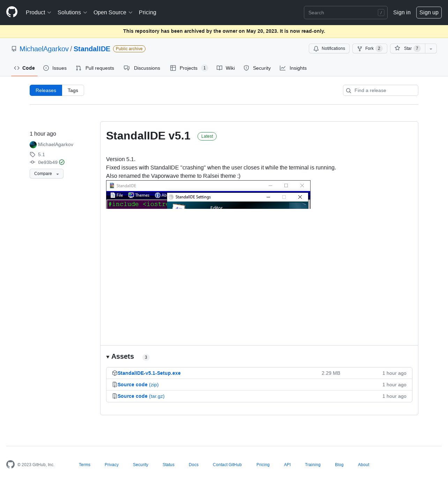Open footer Training link
This screenshot has height=486, width=448.
(313, 465)
